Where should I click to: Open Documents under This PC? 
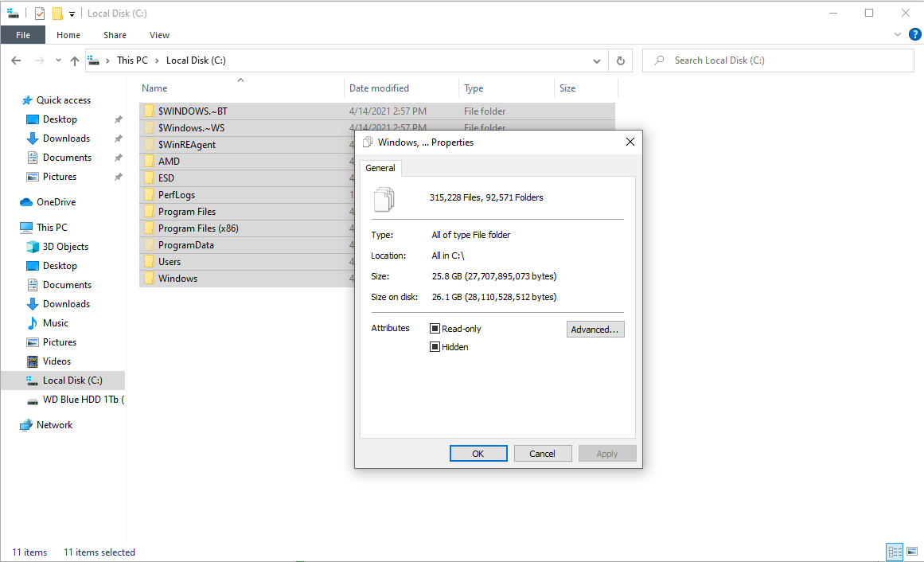tap(67, 285)
